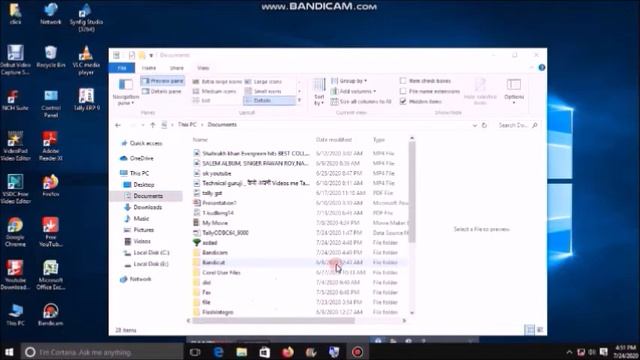This screenshot has height=360, width=640.
Task: Click This PC in the address breadcrumb
Action: 187,124
